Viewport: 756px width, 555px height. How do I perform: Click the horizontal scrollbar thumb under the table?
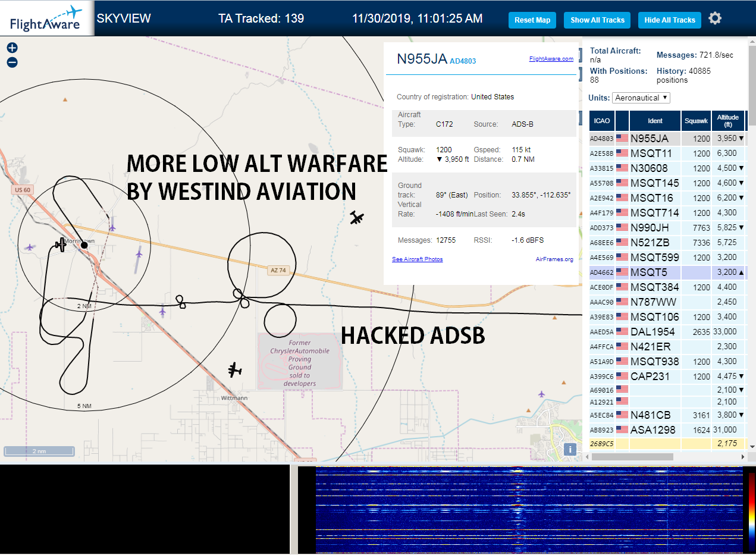point(633,457)
